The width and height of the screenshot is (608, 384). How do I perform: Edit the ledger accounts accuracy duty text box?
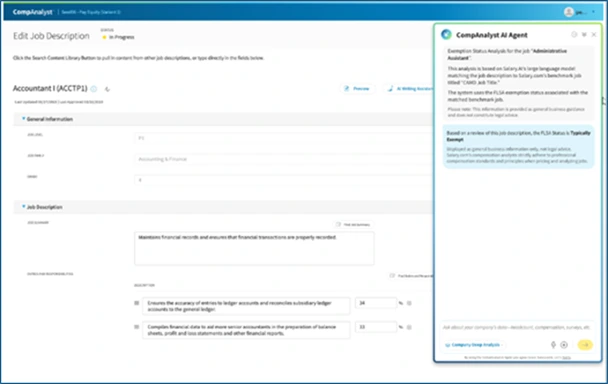246,306
